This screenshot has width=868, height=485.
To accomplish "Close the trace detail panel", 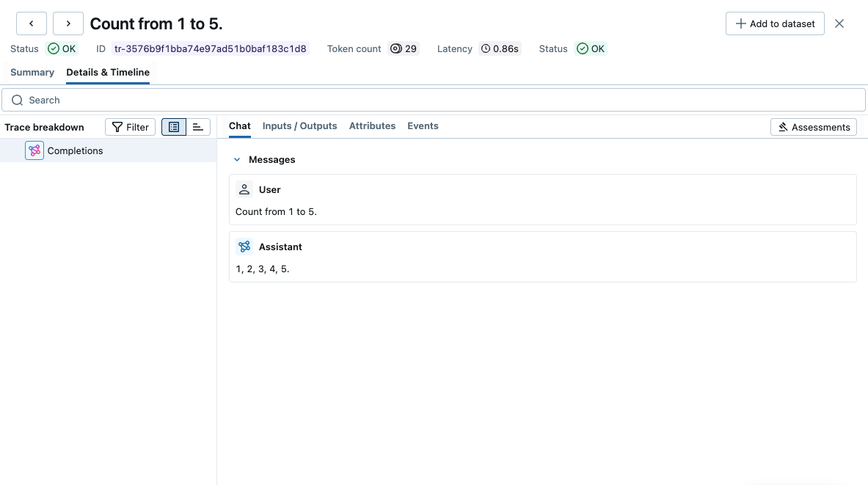I will point(839,23).
